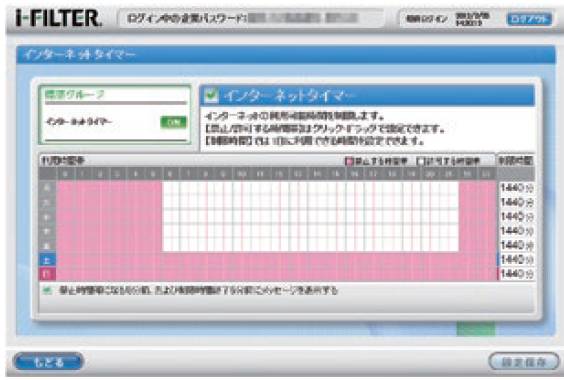
Task: Edit the 1440分 limit for the blue Saturday row
Action: pos(516,259)
